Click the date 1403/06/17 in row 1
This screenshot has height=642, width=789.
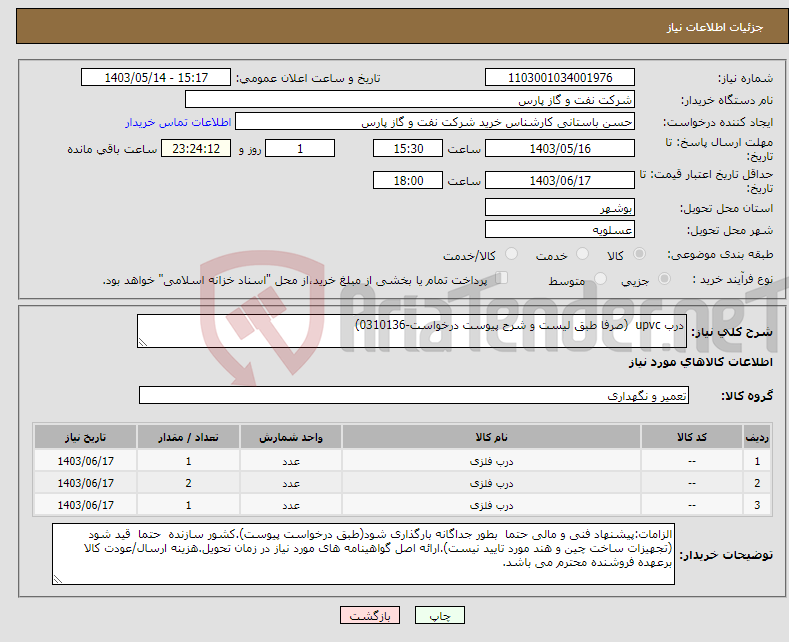click(x=86, y=461)
